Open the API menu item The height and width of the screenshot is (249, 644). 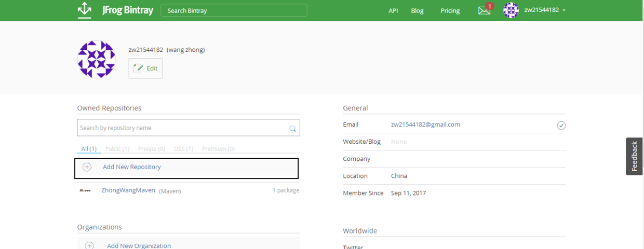coord(393,10)
